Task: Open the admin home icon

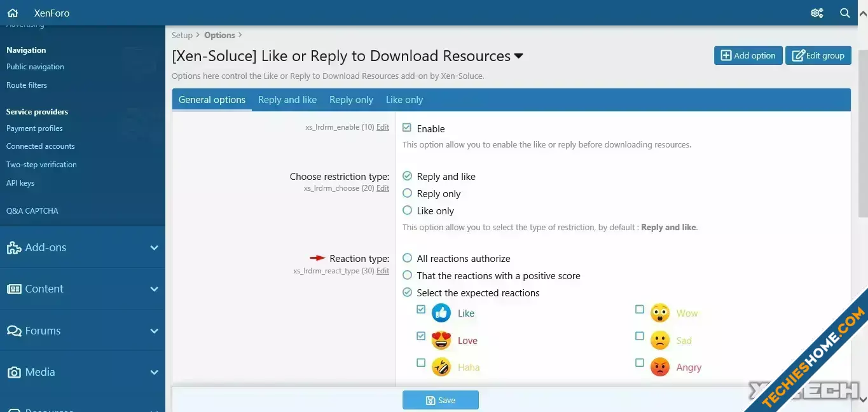Action: point(13,13)
